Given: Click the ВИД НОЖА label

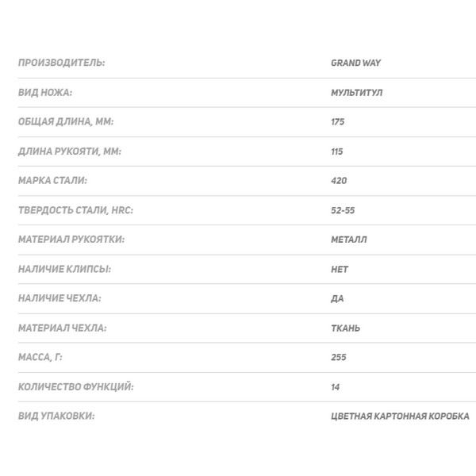Looking at the screenshot, I should click(x=45, y=92).
